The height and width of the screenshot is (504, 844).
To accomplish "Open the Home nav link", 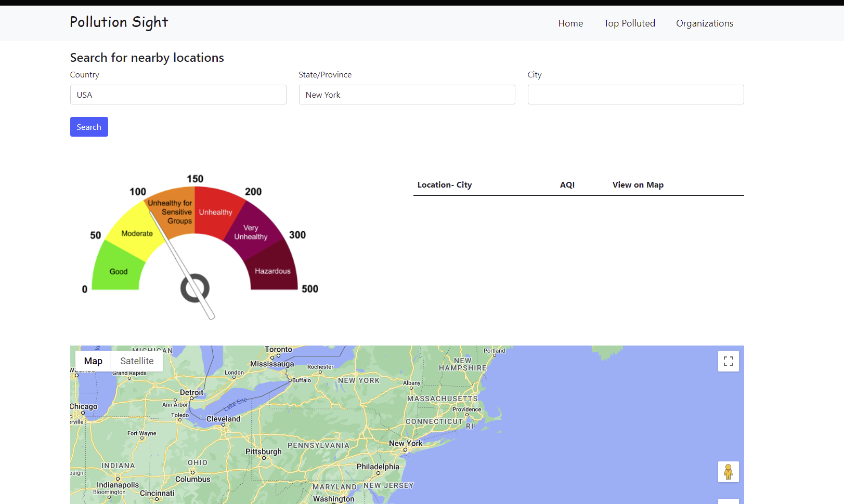I will click(x=570, y=23).
